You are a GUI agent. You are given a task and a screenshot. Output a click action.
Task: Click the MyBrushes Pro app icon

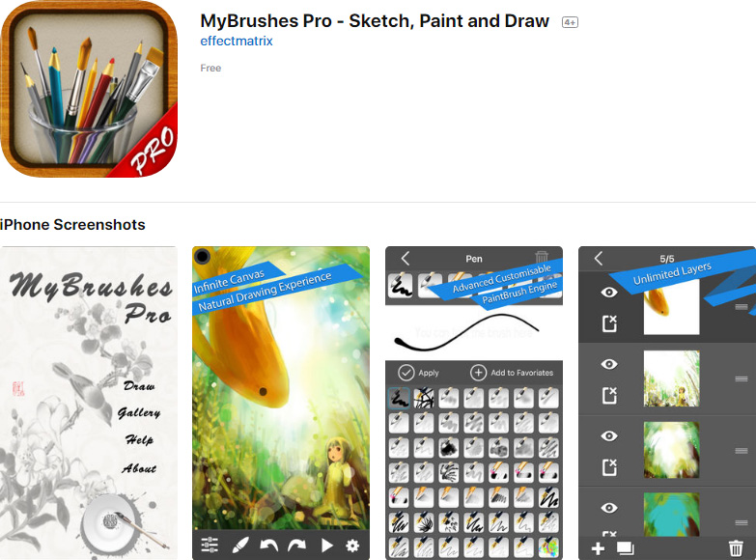(x=89, y=89)
